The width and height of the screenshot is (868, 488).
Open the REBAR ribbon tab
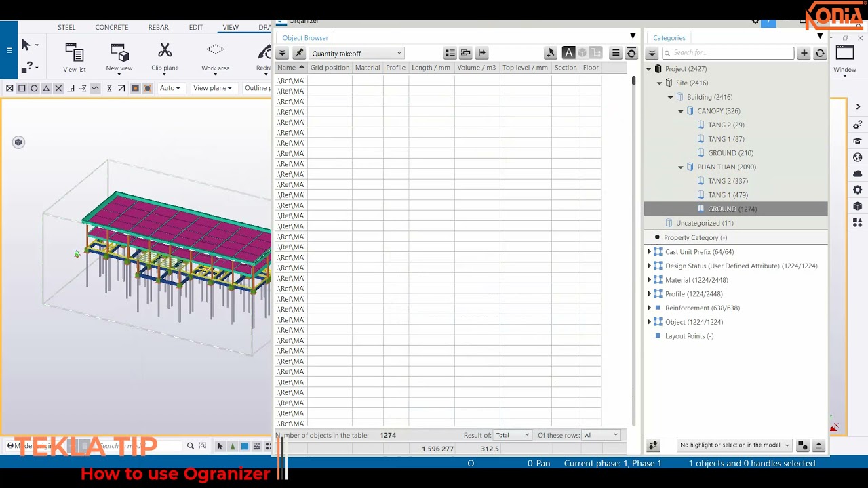pos(159,28)
